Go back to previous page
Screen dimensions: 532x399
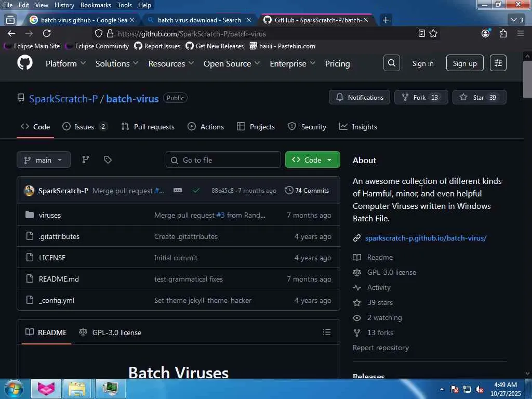[x=11, y=33]
